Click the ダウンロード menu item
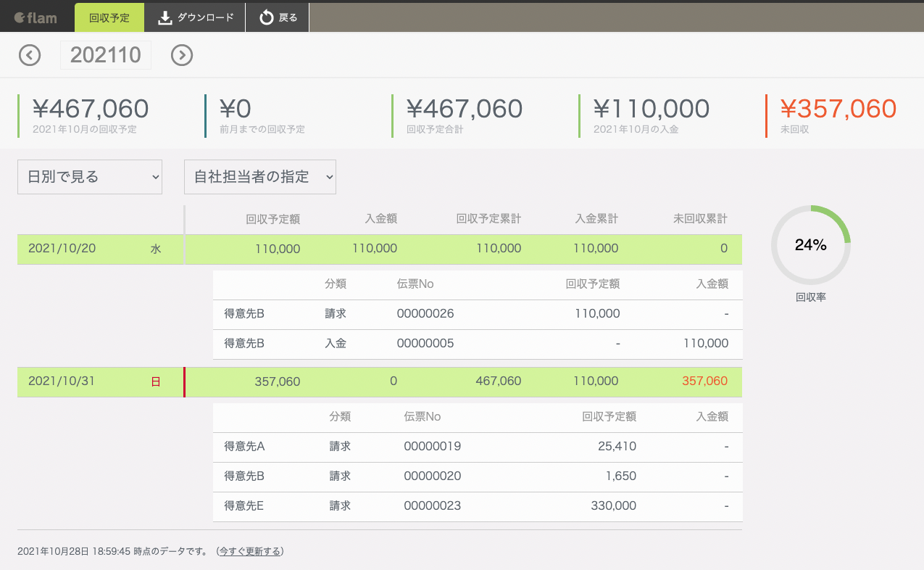This screenshot has width=924, height=570. pyautogui.click(x=205, y=17)
